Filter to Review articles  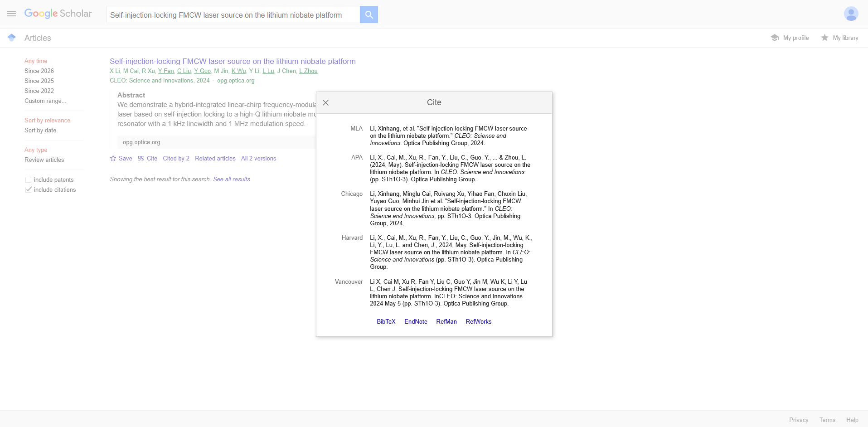pyautogui.click(x=44, y=160)
